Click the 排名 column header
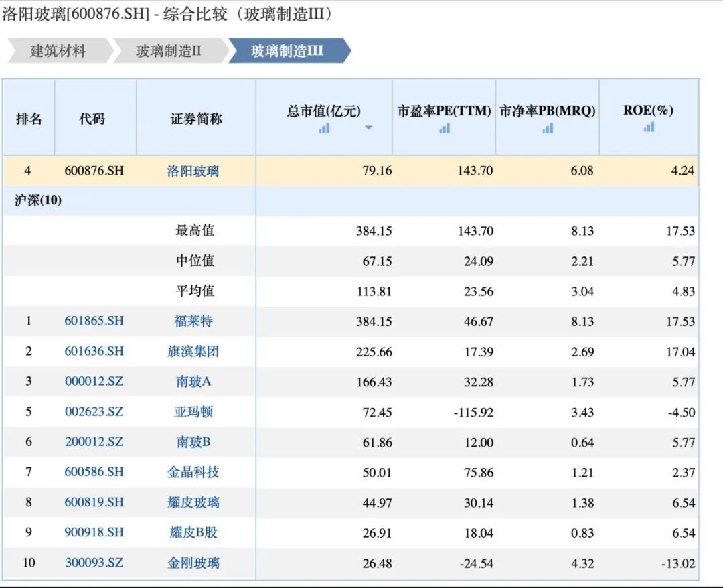Screen dimensions: 723x588 29,119
